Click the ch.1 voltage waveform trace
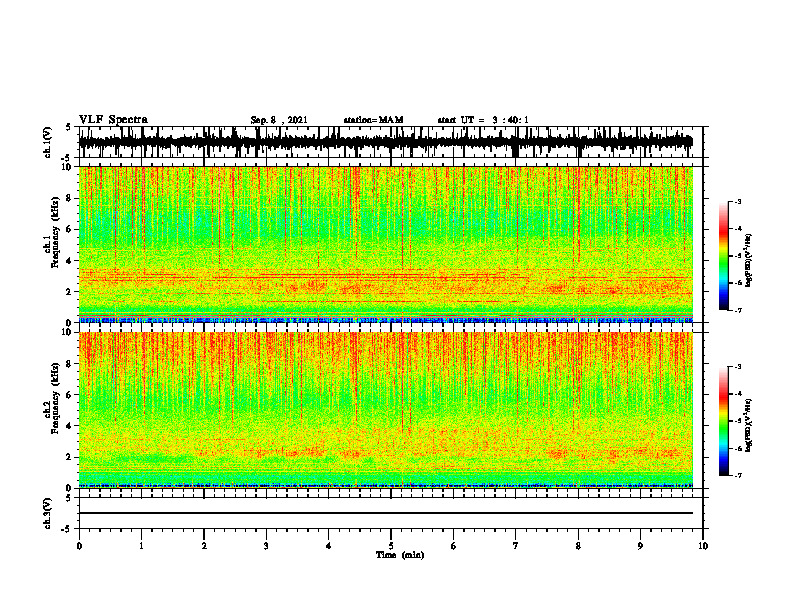The image size is (792, 612). point(386,142)
